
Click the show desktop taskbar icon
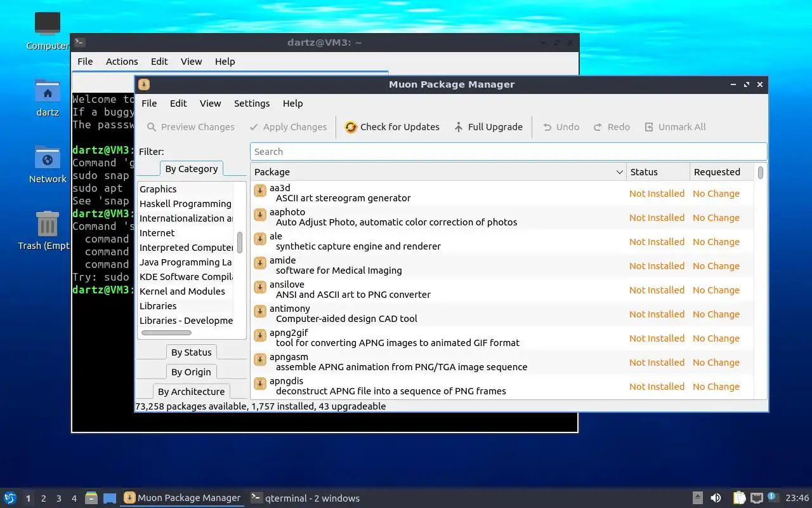pyautogui.click(x=110, y=498)
